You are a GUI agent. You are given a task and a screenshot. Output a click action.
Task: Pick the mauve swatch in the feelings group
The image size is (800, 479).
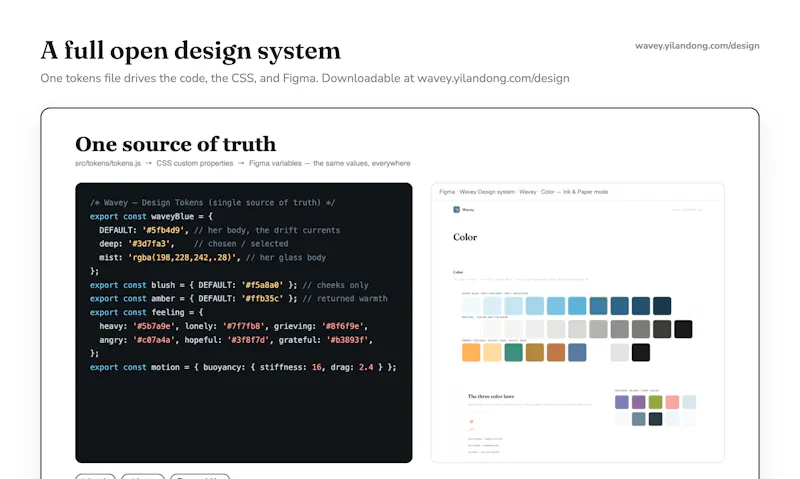[638, 402]
